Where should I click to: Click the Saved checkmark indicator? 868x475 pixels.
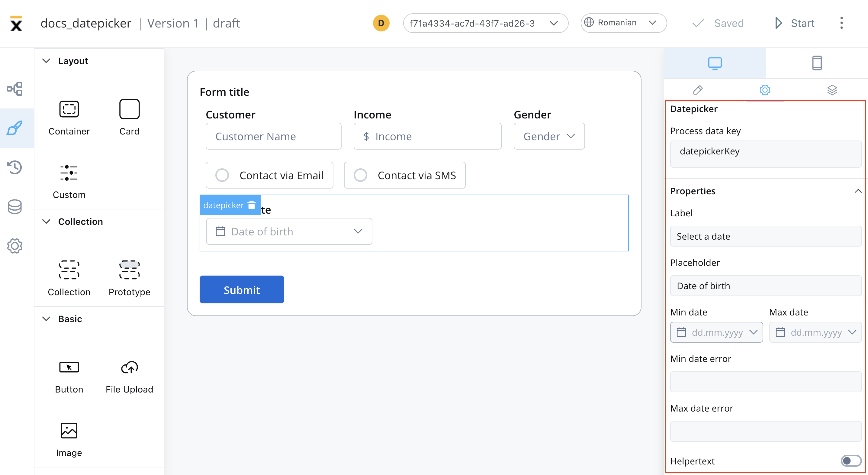tap(718, 23)
